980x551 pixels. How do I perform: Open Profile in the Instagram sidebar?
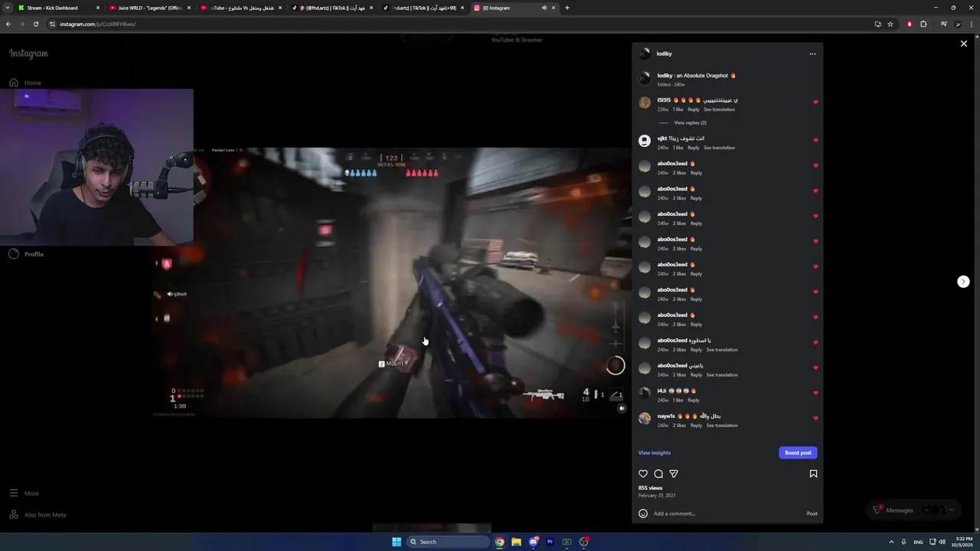click(x=26, y=254)
